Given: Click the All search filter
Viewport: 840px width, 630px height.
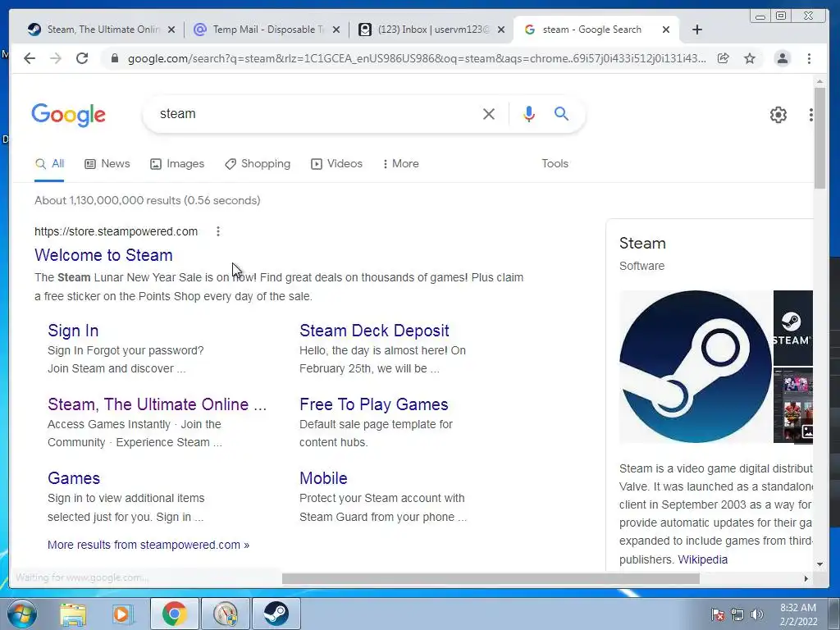Looking at the screenshot, I should click(49, 163).
